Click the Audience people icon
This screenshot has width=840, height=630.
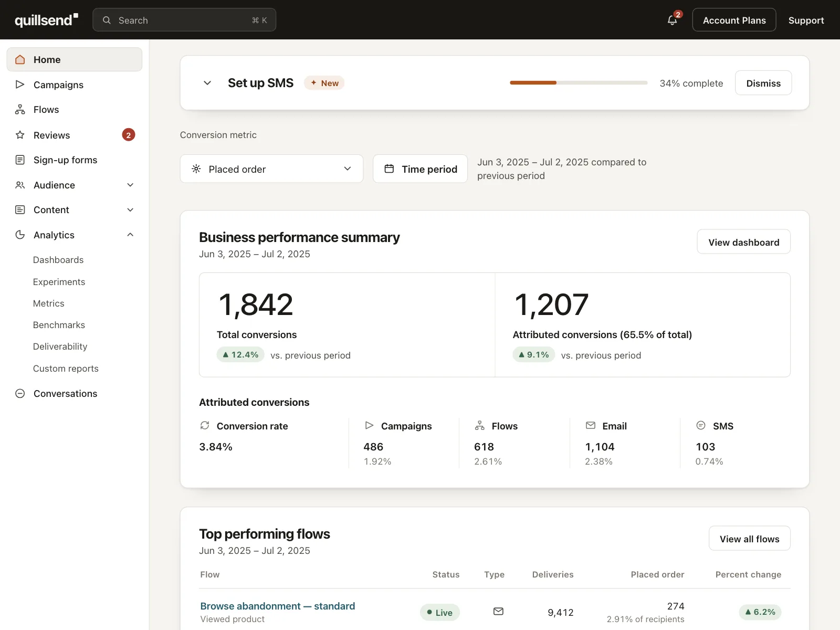20,185
